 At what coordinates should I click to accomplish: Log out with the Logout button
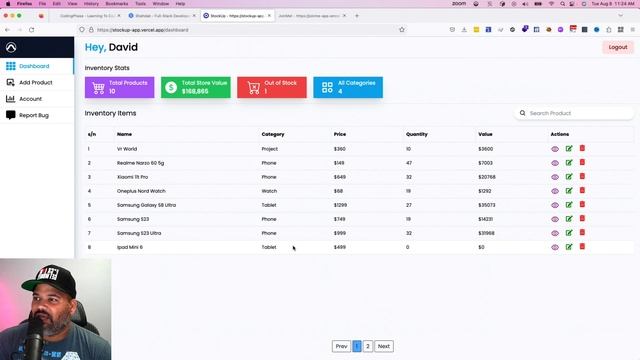[618, 47]
